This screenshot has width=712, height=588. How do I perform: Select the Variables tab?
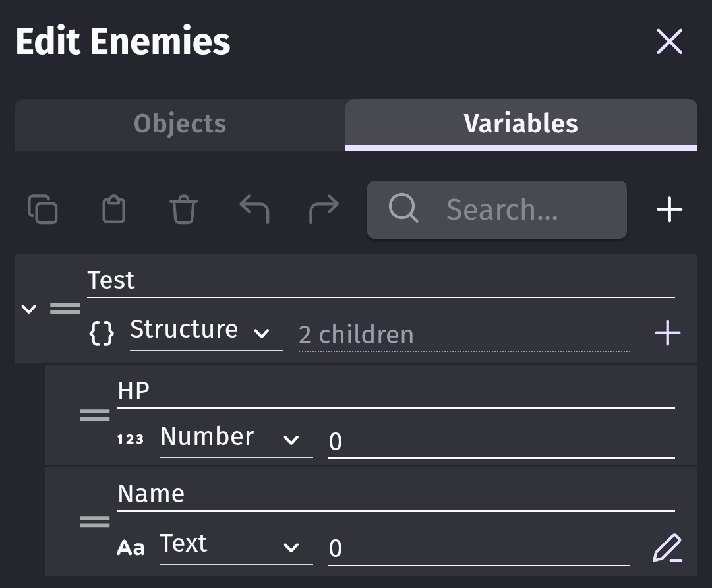(521, 124)
